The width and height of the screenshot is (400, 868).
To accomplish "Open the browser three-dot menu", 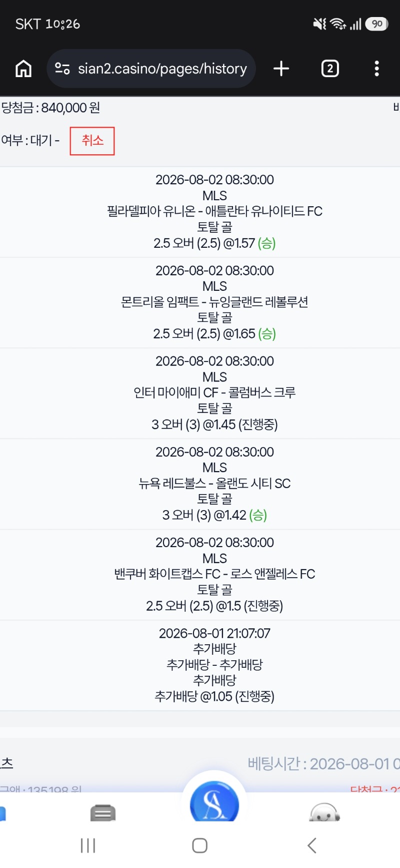I will (x=377, y=69).
